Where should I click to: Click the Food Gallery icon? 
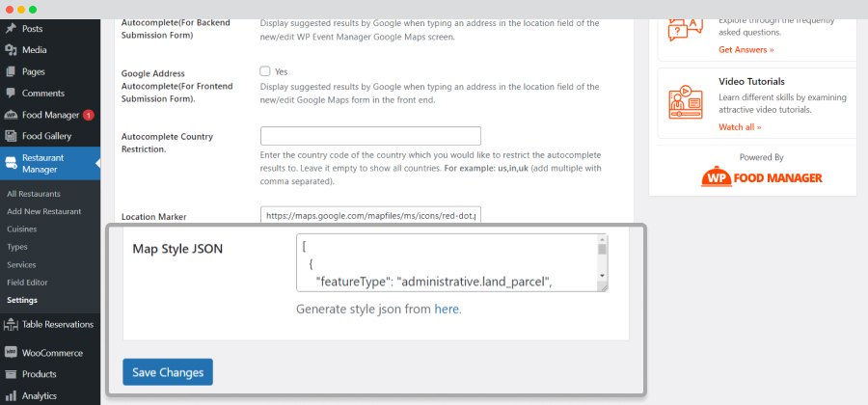click(x=11, y=136)
